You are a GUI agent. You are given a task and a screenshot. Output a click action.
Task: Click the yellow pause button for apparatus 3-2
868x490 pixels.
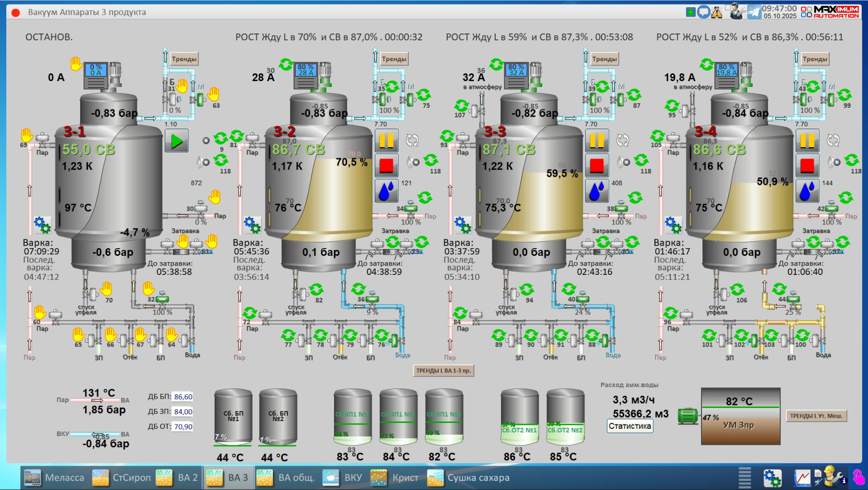point(386,141)
